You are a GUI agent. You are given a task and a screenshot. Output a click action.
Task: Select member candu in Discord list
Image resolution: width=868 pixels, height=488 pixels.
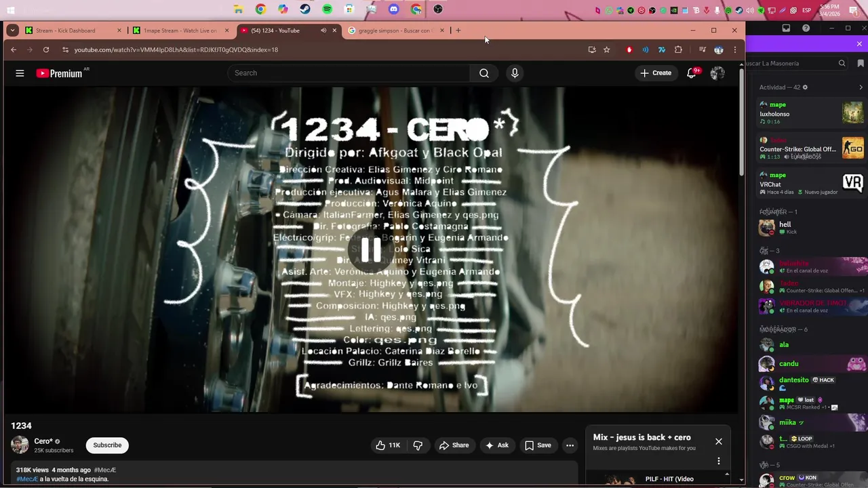click(811, 364)
